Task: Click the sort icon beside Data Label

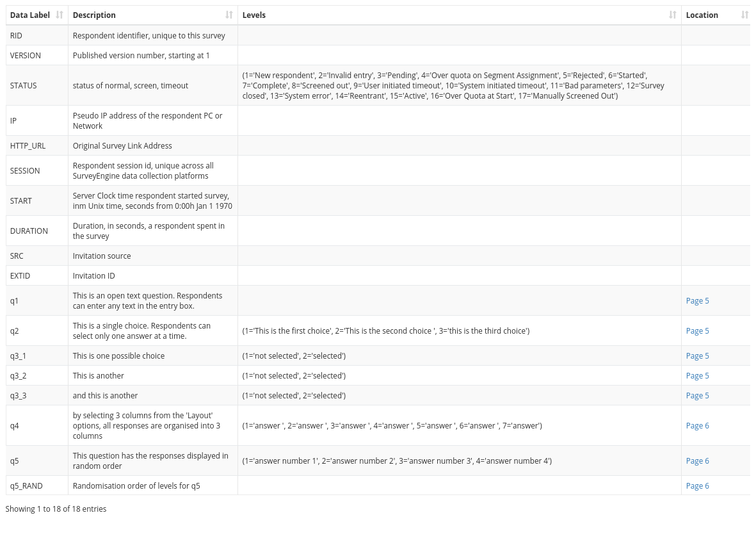Action: click(x=58, y=15)
